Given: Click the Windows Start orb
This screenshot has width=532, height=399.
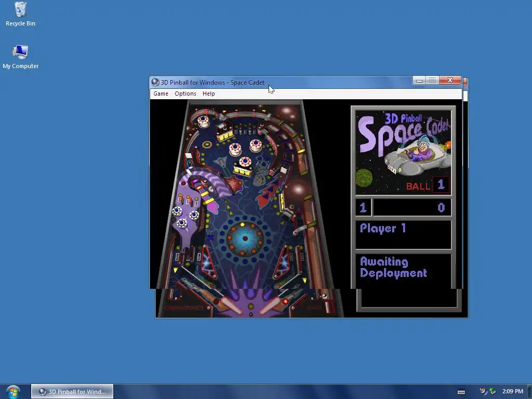Looking at the screenshot, I should click(x=13, y=392).
